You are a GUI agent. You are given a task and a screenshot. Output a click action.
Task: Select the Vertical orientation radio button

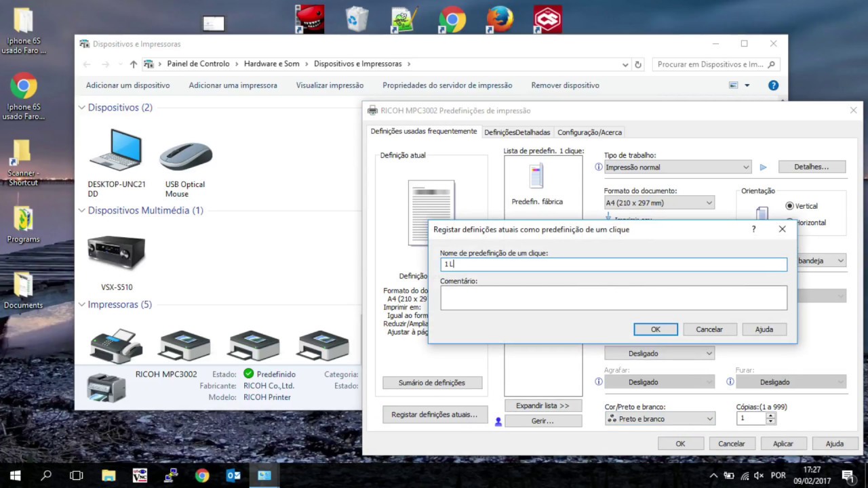click(789, 206)
